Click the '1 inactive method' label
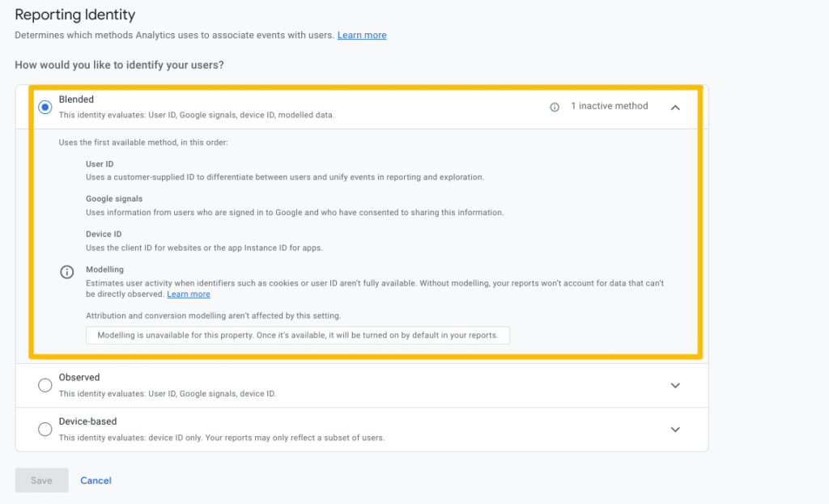The height and width of the screenshot is (504, 829). click(609, 106)
